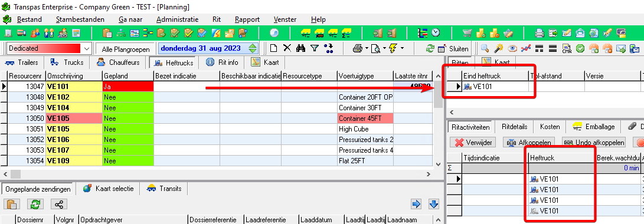
Task: Step the date donderdag 31 aug 2023
Action: click(253, 48)
